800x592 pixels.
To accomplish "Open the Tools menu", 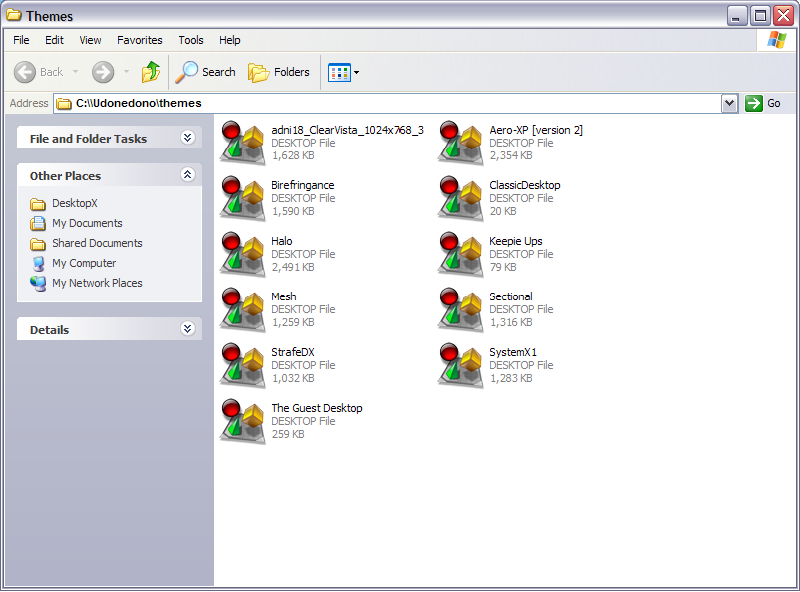I will (x=190, y=40).
